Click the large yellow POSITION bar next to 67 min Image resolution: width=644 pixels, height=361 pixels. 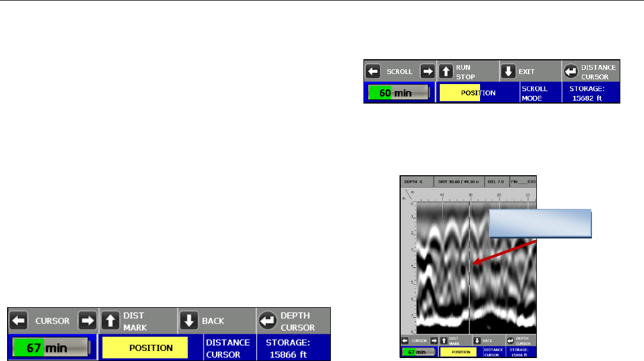145,347
